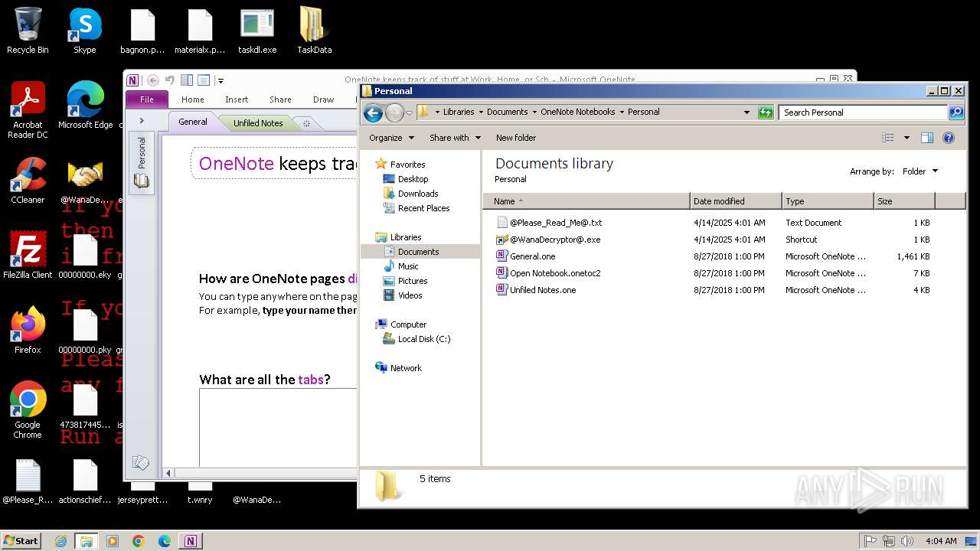Viewport: 980px width, 551px height.
Task: Select the Personal notebook in the sidebar
Action: click(142, 162)
